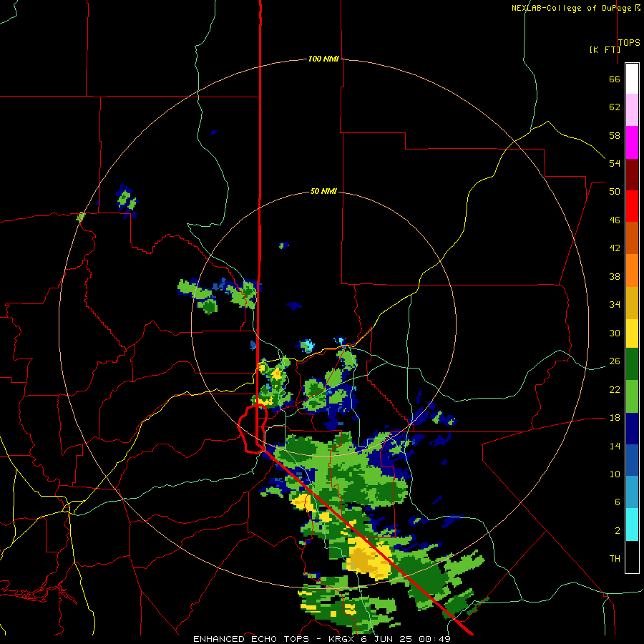Click the white 66 kft legend swatch
This screenshot has width=644, height=644.
pyautogui.click(x=632, y=79)
